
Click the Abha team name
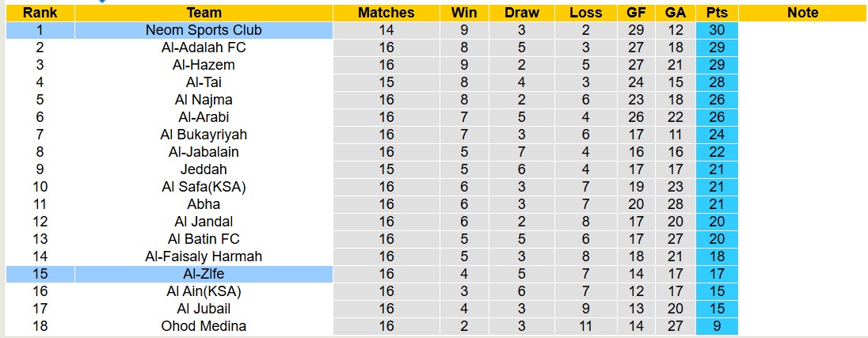pyautogui.click(x=204, y=204)
